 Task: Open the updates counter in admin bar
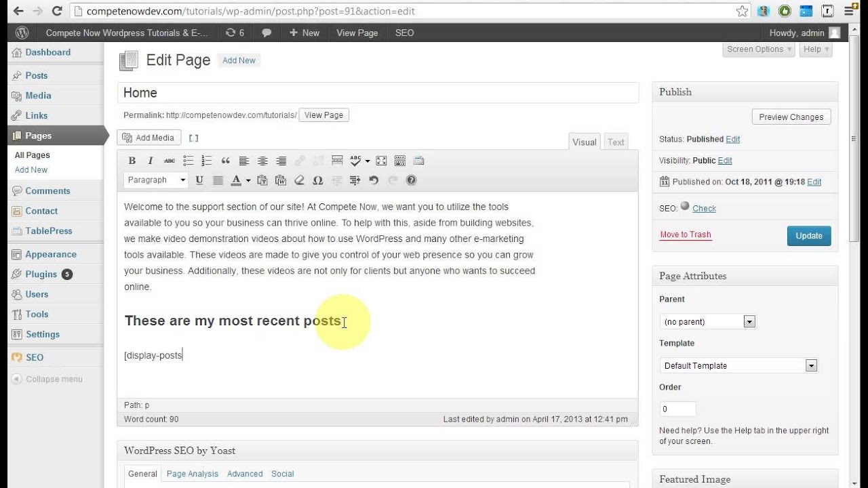pos(235,33)
